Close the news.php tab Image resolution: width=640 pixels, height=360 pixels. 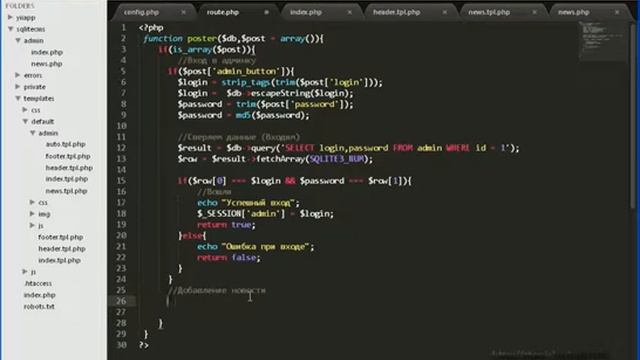[617, 12]
